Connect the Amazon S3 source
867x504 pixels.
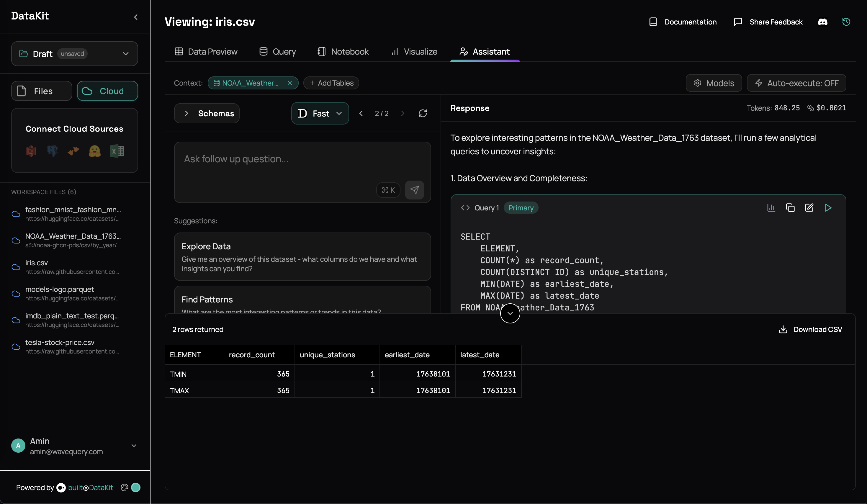point(31,151)
